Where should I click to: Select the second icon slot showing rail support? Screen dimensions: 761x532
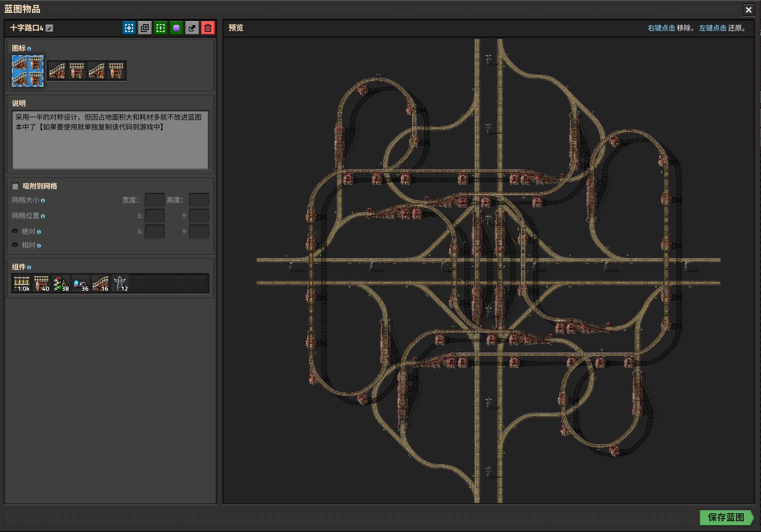tap(77, 71)
